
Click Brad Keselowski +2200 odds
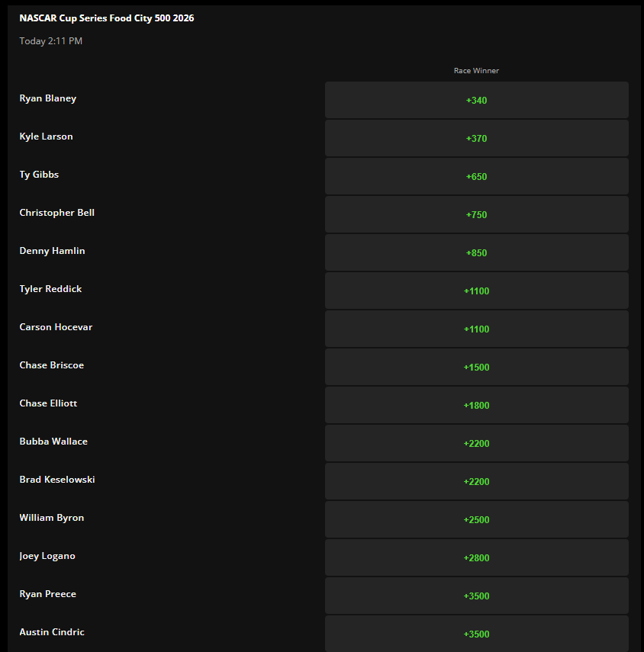(476, 481)
